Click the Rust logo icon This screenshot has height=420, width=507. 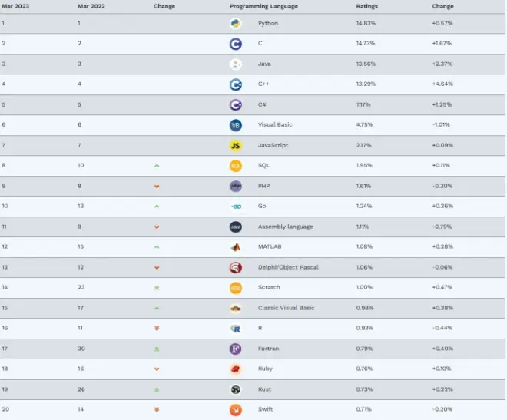pyautogui.click(x=236, y=389)
